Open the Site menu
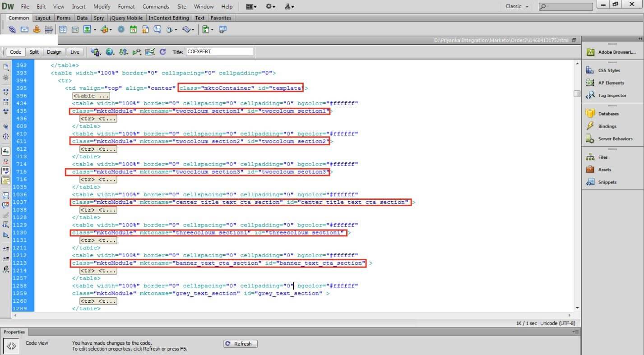 (181, 6)
